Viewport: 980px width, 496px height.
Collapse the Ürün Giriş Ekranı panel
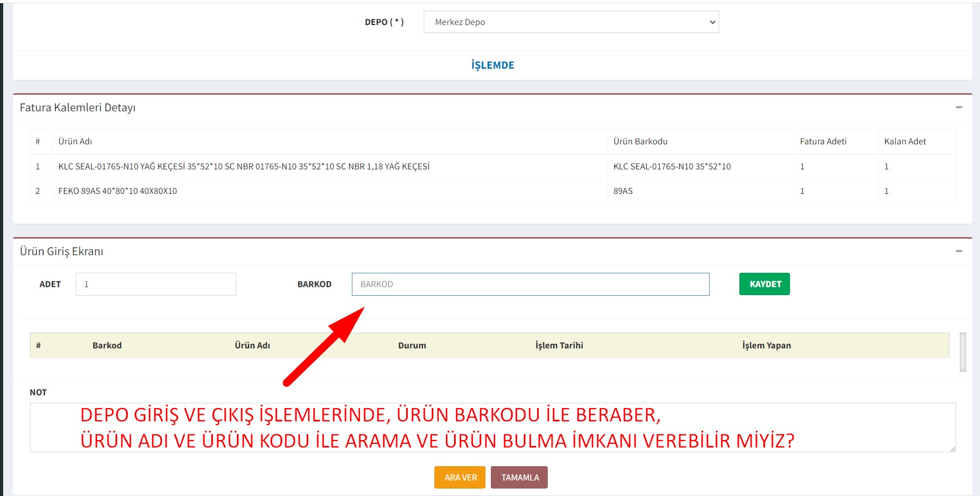tap(959, 251)
